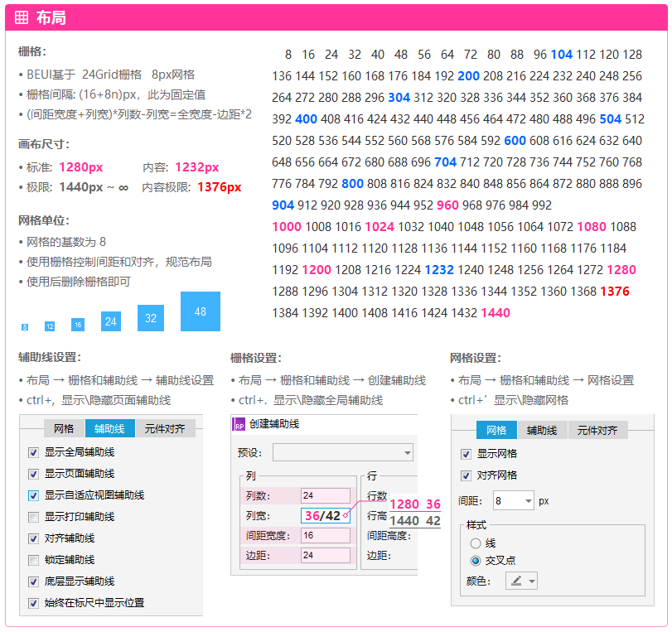The width and height of the screenshot is (672, 632).
Task: Toggle 底层显示辅助线 checkbox
Action: tap(33, 581)
